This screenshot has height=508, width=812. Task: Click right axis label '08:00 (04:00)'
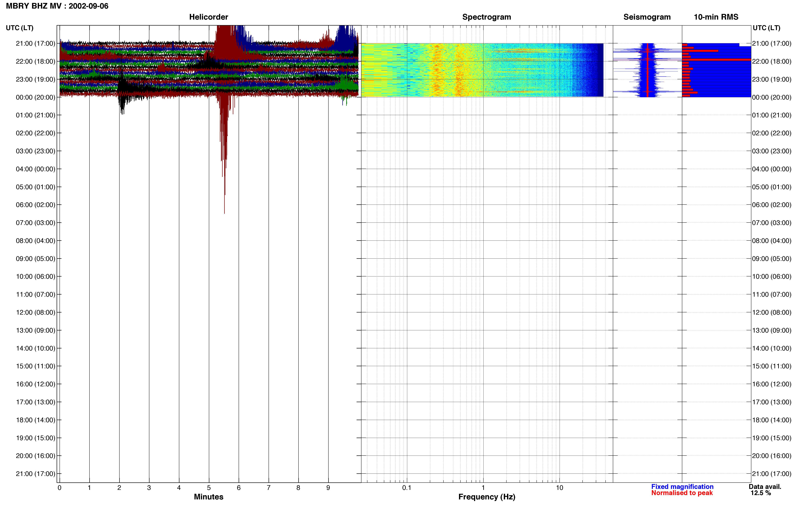(x=772, y=240)
